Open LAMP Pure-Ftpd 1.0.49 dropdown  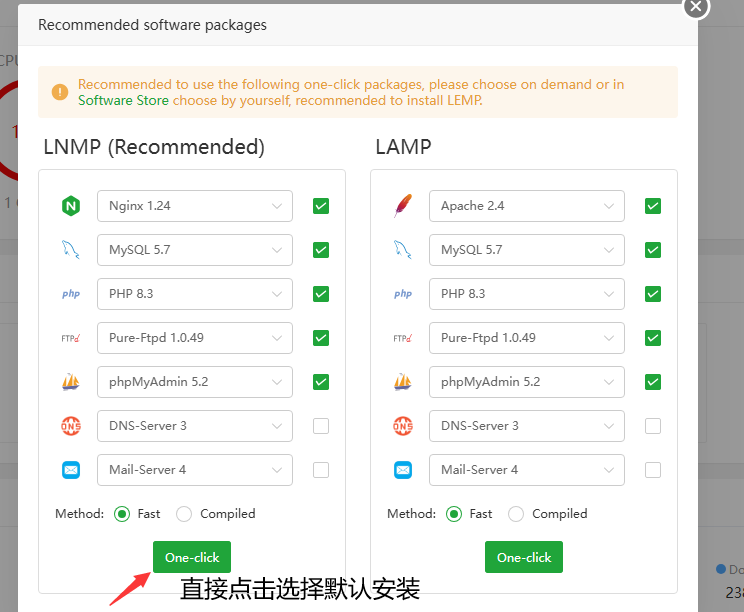(x=527, y=338)
